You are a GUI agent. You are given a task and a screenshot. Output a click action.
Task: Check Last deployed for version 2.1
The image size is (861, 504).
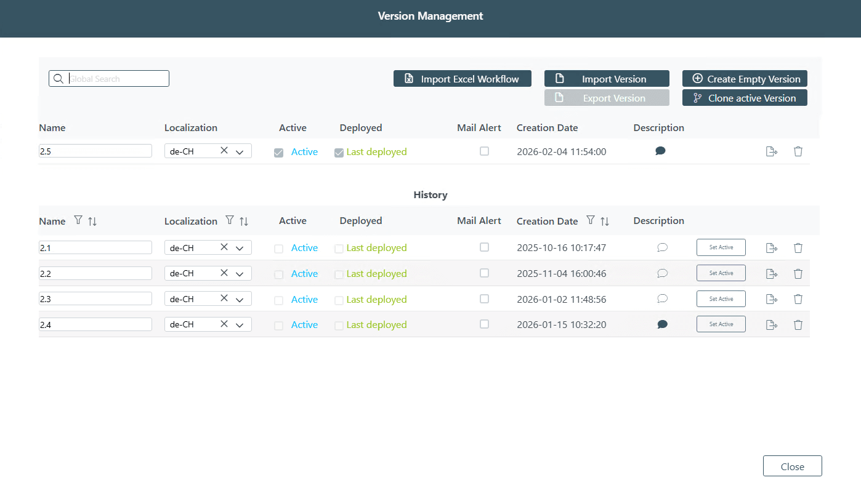point(339,247)
